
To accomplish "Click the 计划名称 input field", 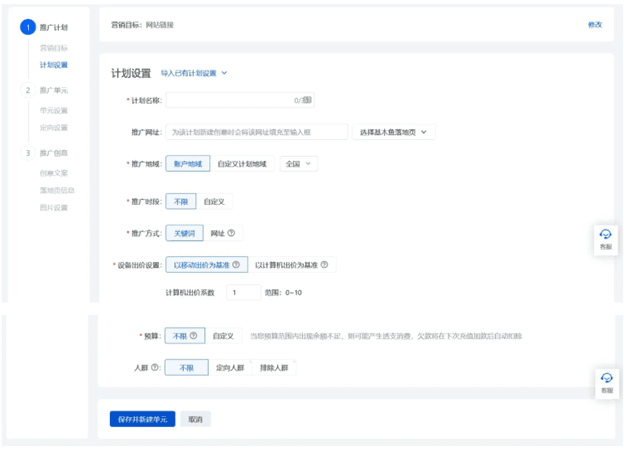I will pos(240,100).
